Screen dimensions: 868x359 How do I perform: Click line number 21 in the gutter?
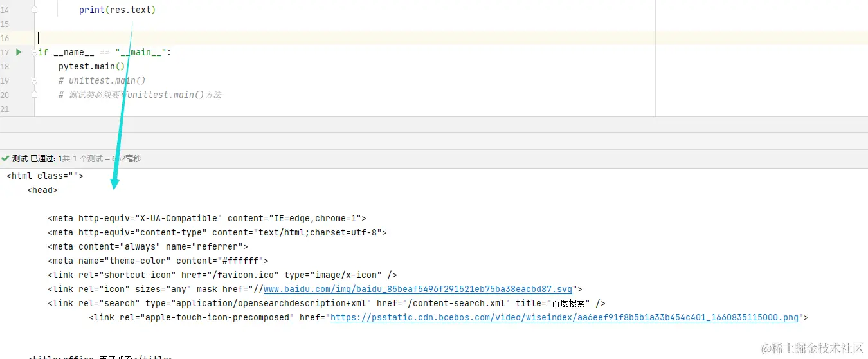click(x=5, y=109)
